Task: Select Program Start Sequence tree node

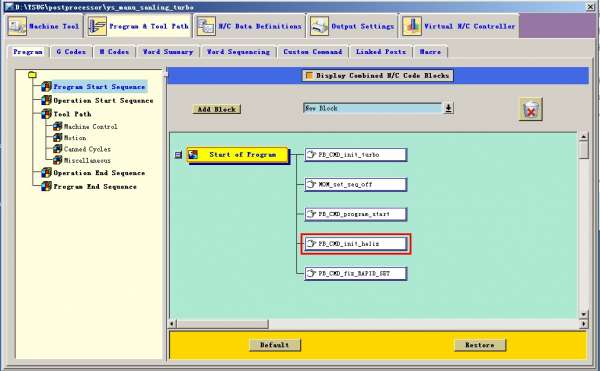Action: tap(99, 87)
